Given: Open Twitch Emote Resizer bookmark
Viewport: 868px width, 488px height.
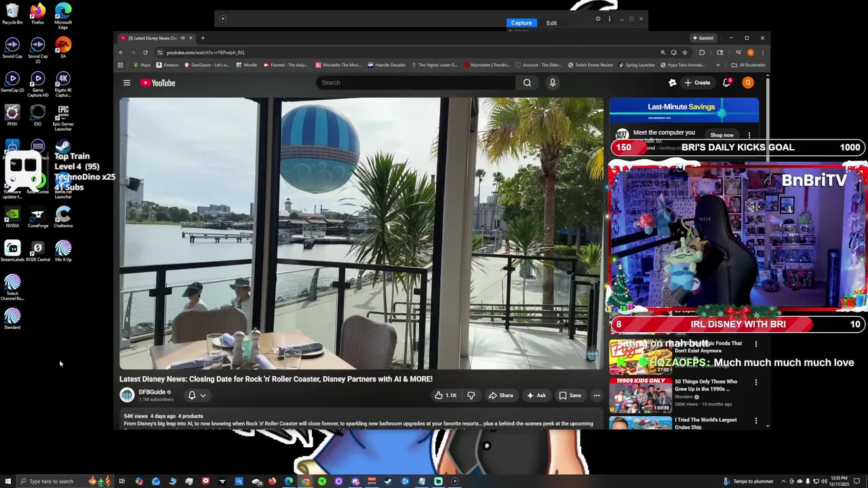Looking at the screenshot, I should 591,65.
